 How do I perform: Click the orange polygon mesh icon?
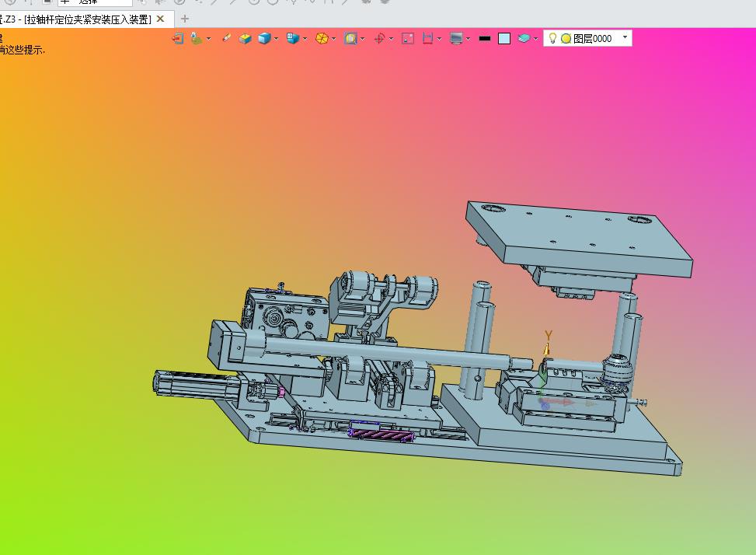click(x=322, y=38)
